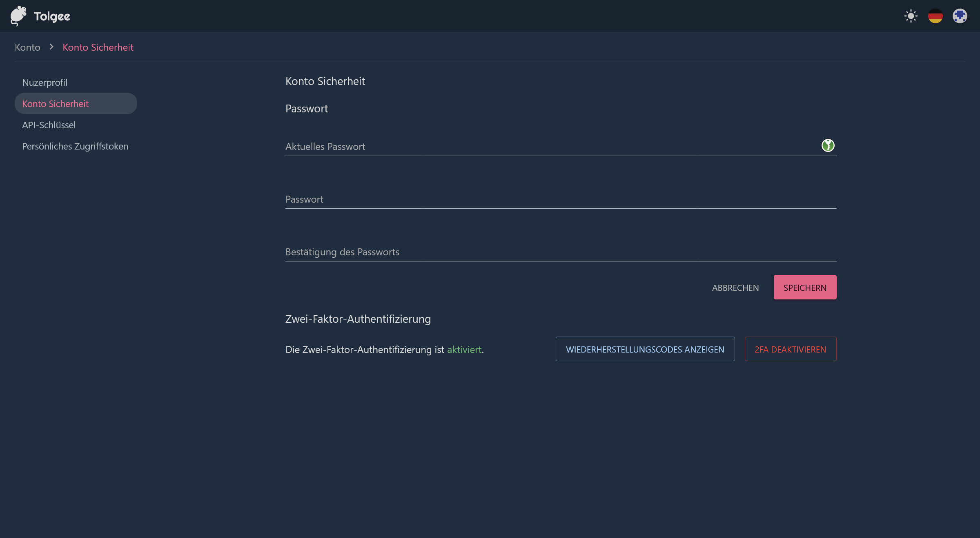Screen dimensions: 980x538
Task: Toggle light theme with sun icon
Action: pos(911,16)
